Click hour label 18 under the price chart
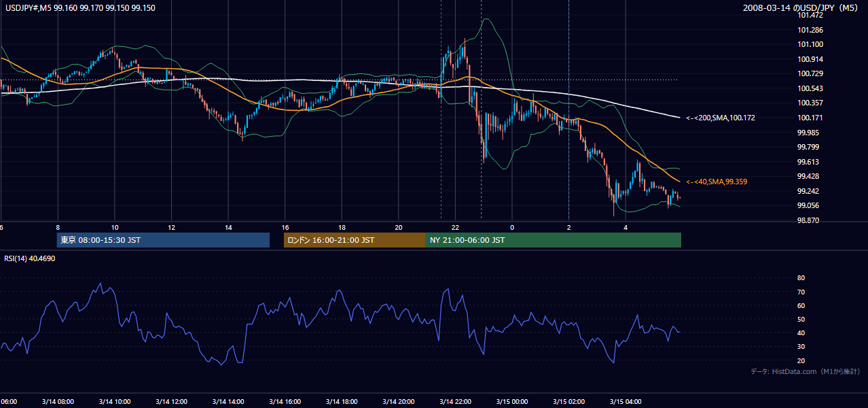 pyautogui.click(x=342, y=227)
